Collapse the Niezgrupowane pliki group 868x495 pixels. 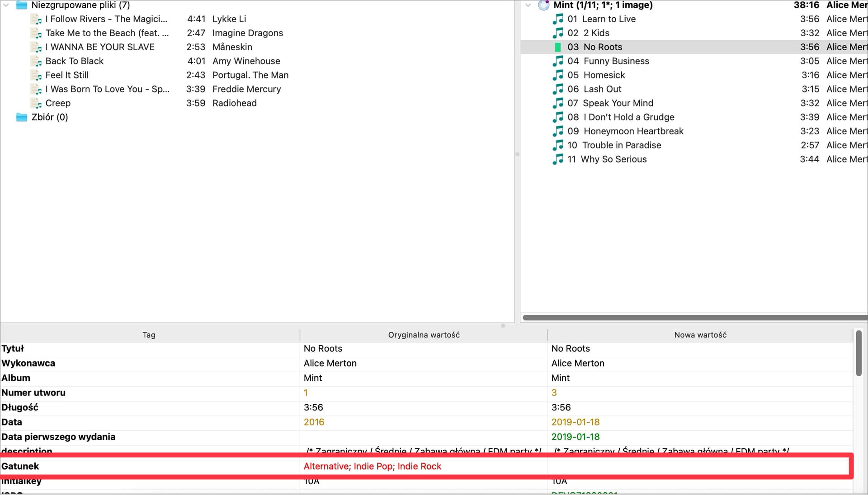tap(6, 5)
